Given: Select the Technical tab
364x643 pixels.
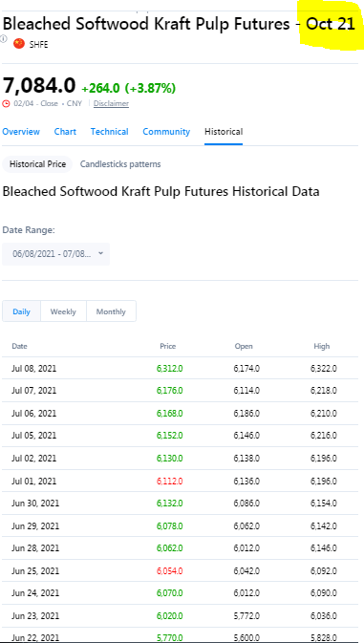Looking at the screenshot, I should pos(110,132).
